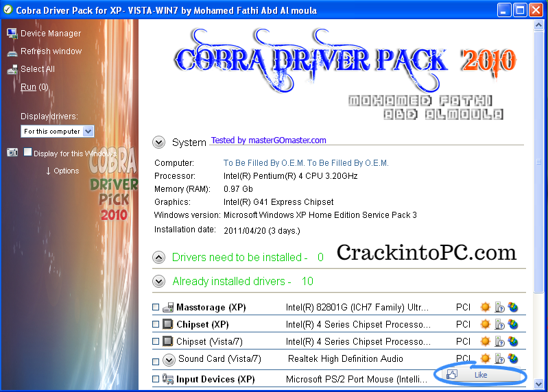Click the Like button
Screen dimensions: 548x392
pos(480,375)
